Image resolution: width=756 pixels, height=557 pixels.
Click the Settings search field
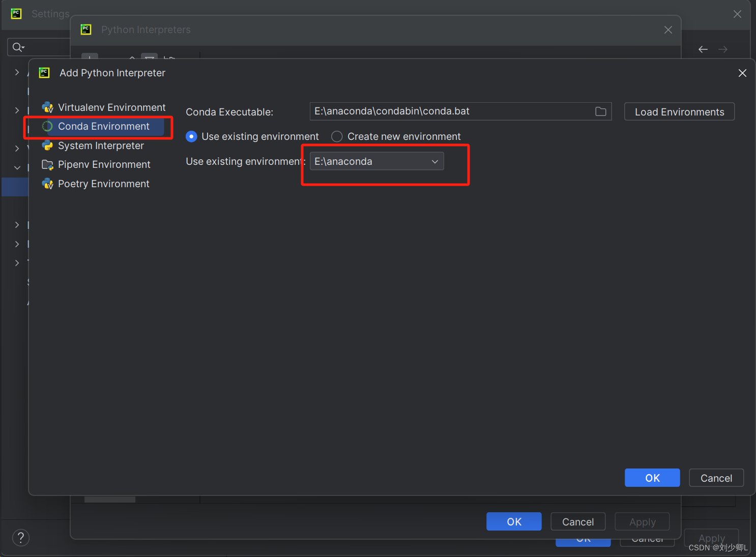coord(39,47)
